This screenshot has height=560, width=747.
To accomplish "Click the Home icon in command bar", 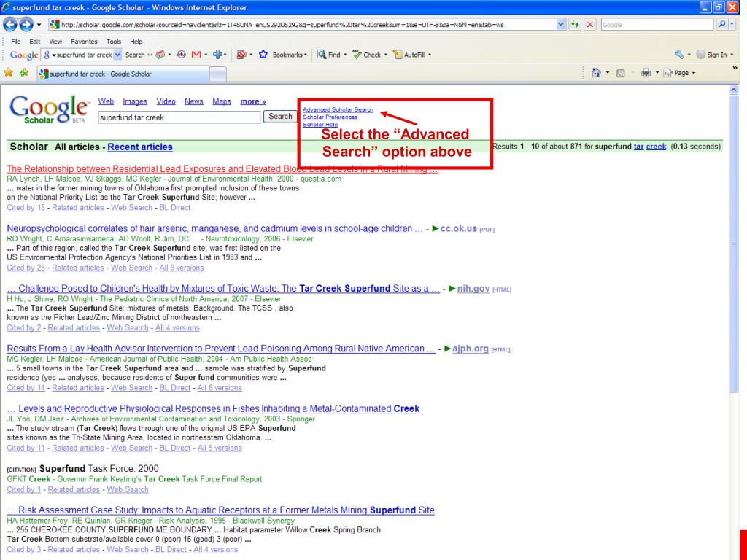I will (x=595, y=73).
